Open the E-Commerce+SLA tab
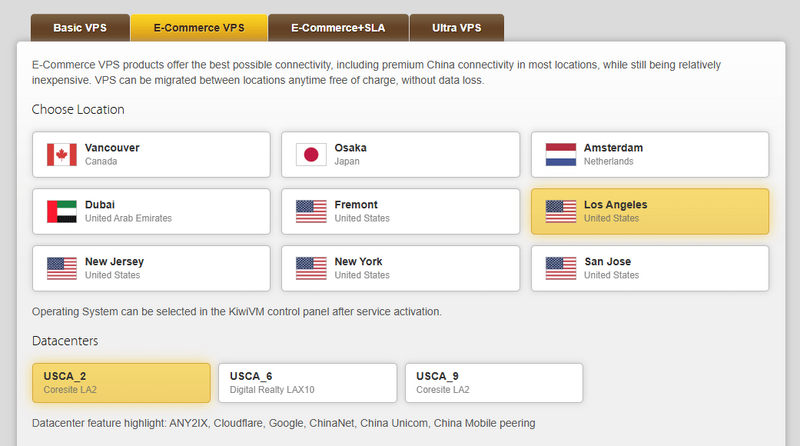The image size is (800, 446). coord(338,28)
